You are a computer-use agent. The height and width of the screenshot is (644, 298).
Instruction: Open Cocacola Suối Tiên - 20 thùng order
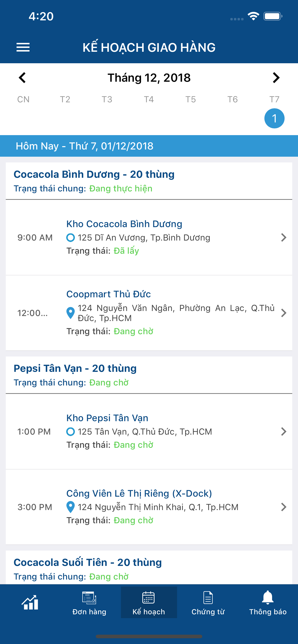coord(88,562)
